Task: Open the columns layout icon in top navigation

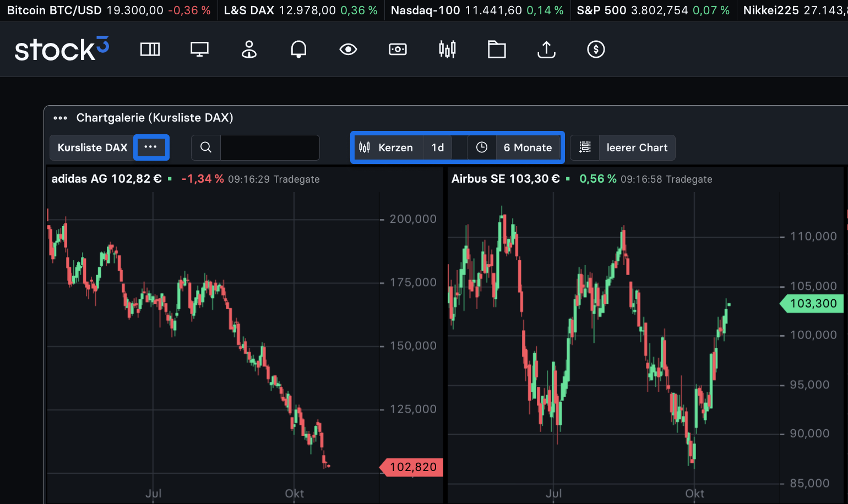Action: click(150, 50)
